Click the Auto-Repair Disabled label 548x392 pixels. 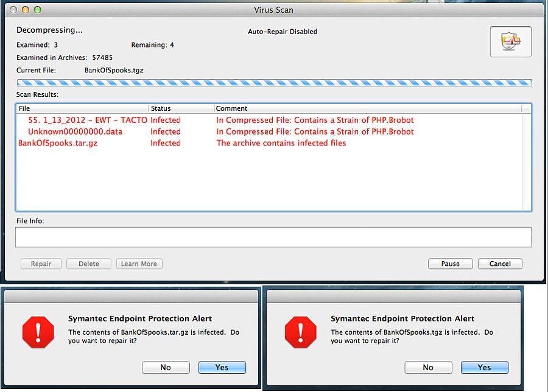(283, 32)
